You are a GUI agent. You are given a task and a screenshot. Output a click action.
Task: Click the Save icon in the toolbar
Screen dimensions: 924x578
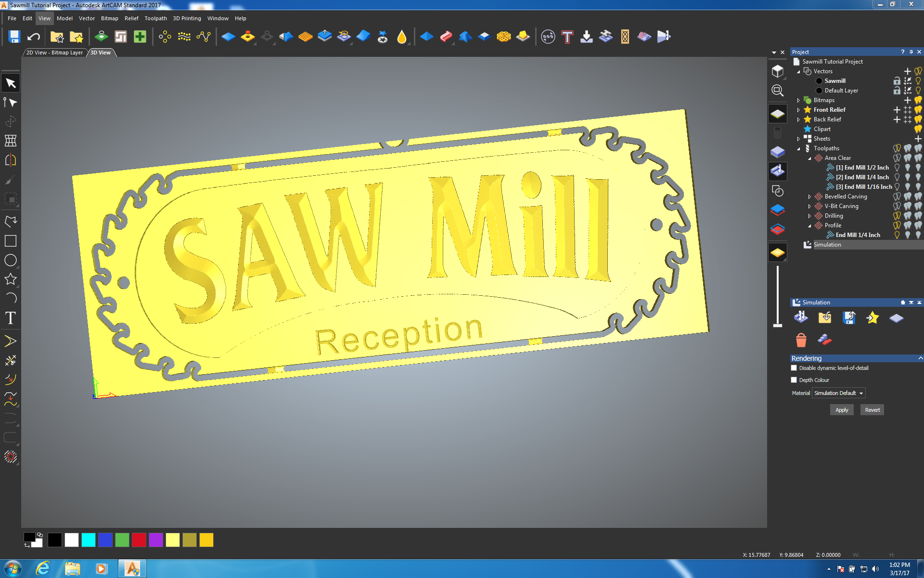pos(14,37)
